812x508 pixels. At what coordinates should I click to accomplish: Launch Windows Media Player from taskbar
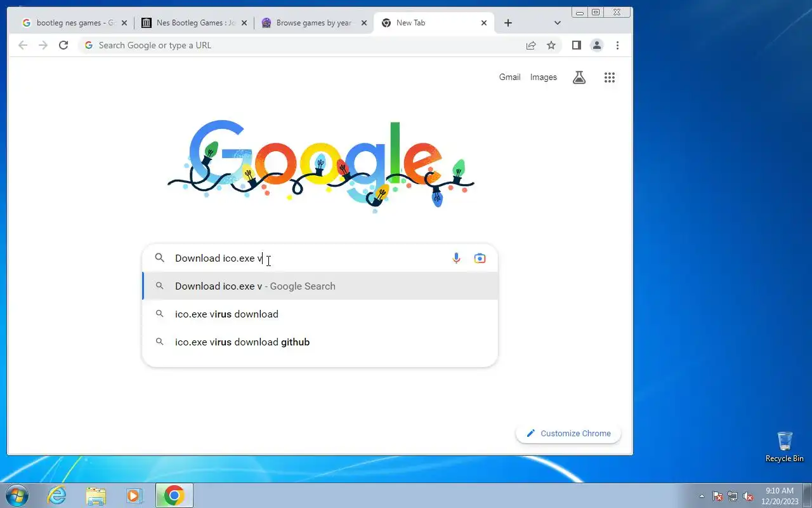[134, 495]
